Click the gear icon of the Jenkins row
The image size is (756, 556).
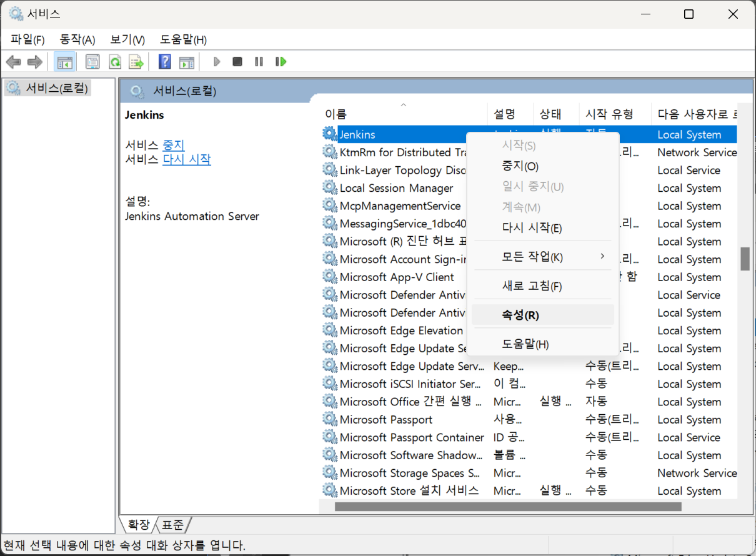pos(330,134)
